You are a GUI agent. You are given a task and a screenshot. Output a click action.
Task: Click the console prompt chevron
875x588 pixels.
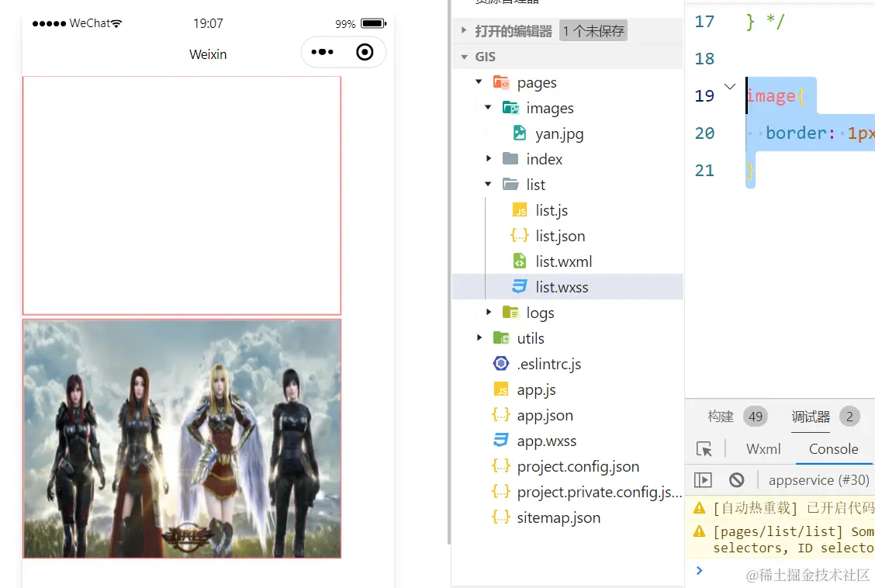coord(699,570)
